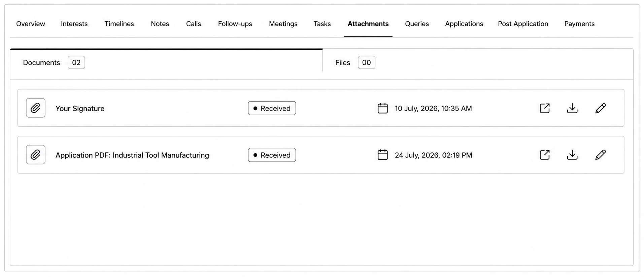644x277 pixels.
Task: Edit the Application PDF entry with pencil
Action: coord(600,155)
